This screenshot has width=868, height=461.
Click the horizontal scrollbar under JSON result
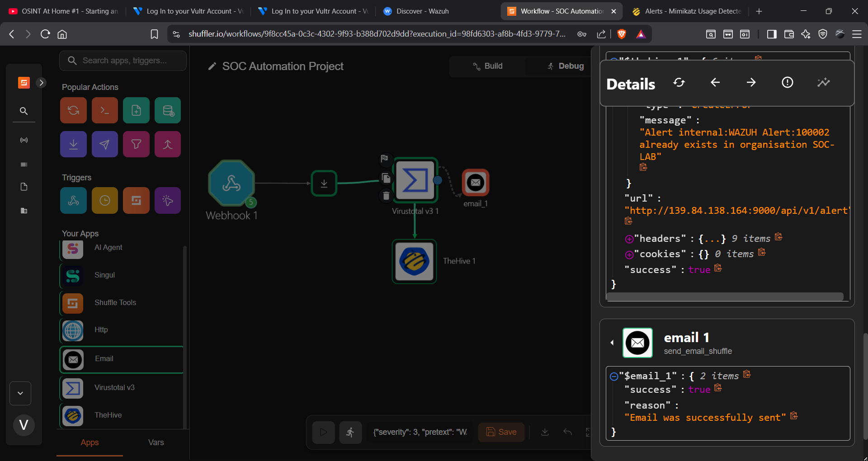pyautogui.click(x=725, y=296)
